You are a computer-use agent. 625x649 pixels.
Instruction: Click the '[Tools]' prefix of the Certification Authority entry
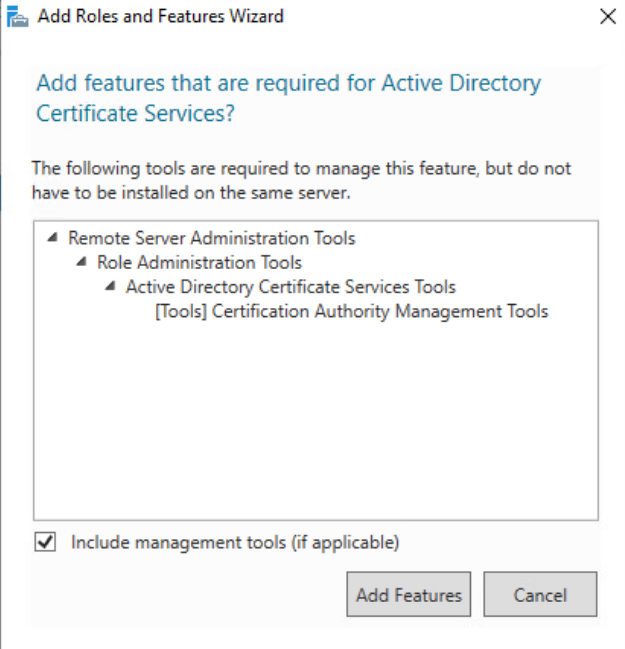tap(182, 311)
